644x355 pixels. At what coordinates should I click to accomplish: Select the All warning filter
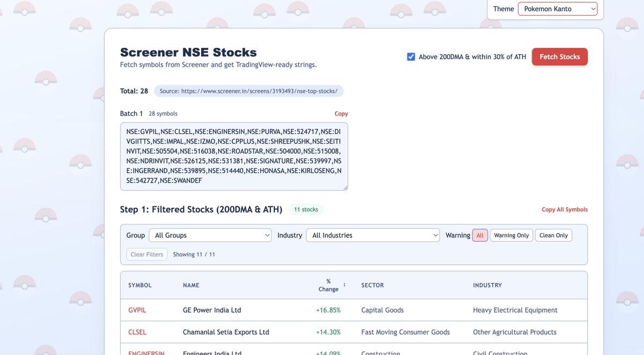pyautogui.click(x=480, y=235)
